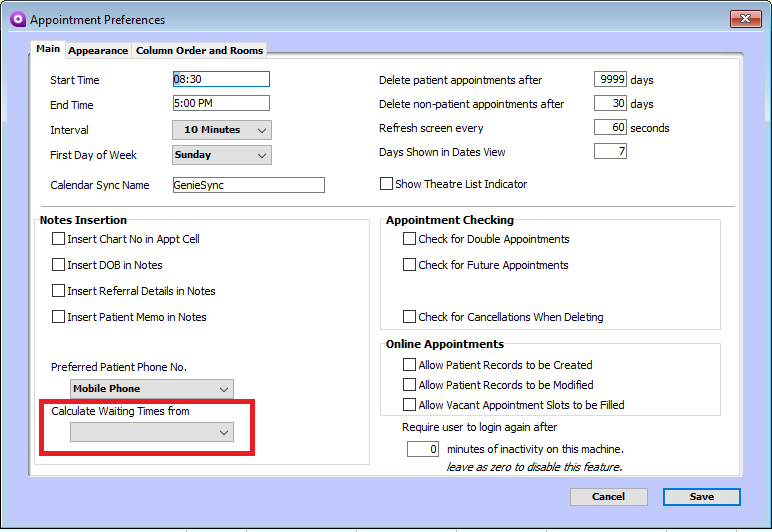Click the Save button
Image resolution: width=772 pixels, height=532 pixels.
pos(701,497)
